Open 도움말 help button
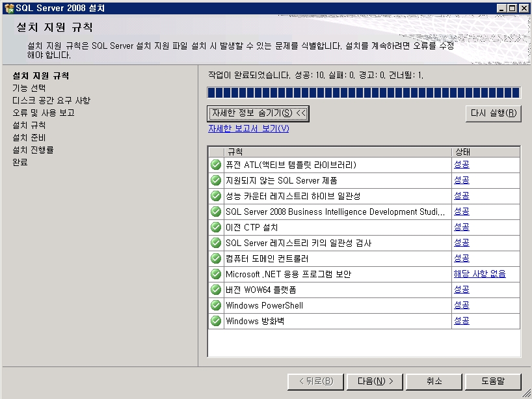Image resolution: width=532 pixels, height=399 pixels. click(493, 381)
